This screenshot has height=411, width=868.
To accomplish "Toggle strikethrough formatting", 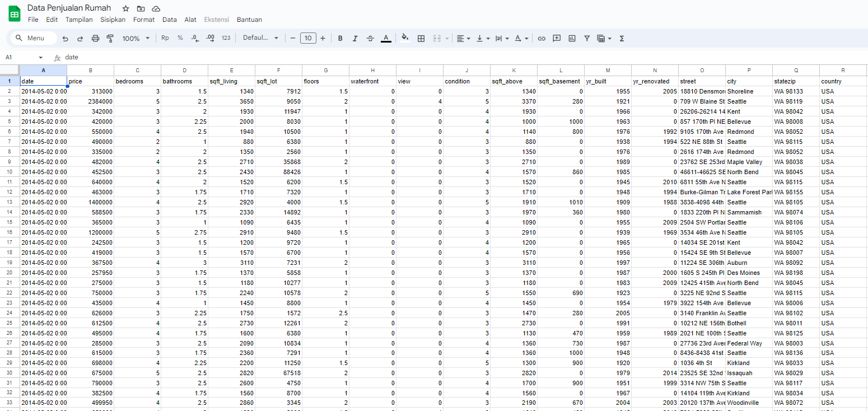I will pos(370,38).
